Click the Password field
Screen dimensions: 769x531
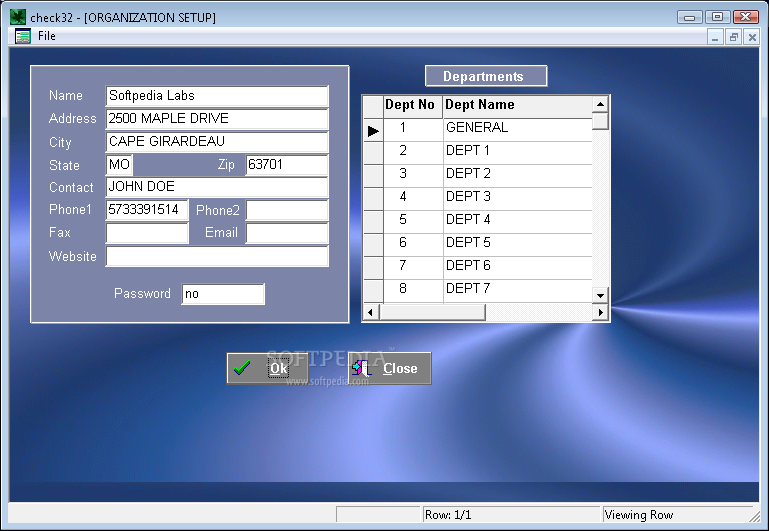(x=223, y=294)
